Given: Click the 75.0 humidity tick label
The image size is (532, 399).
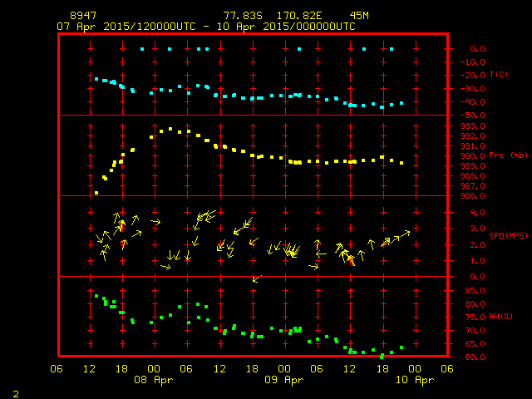Looking at the screenshot, I should pyautogui.click(x=475, y=318).
